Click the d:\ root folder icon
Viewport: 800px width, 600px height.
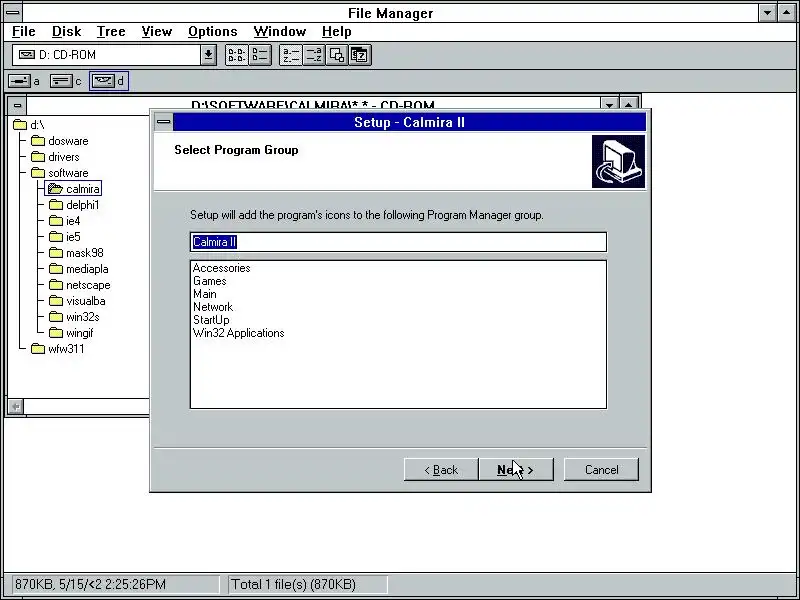(20, 124)
